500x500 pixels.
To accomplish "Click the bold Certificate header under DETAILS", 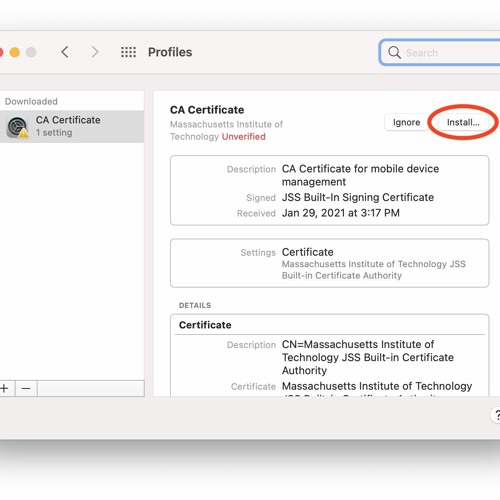I will (205, 325).
